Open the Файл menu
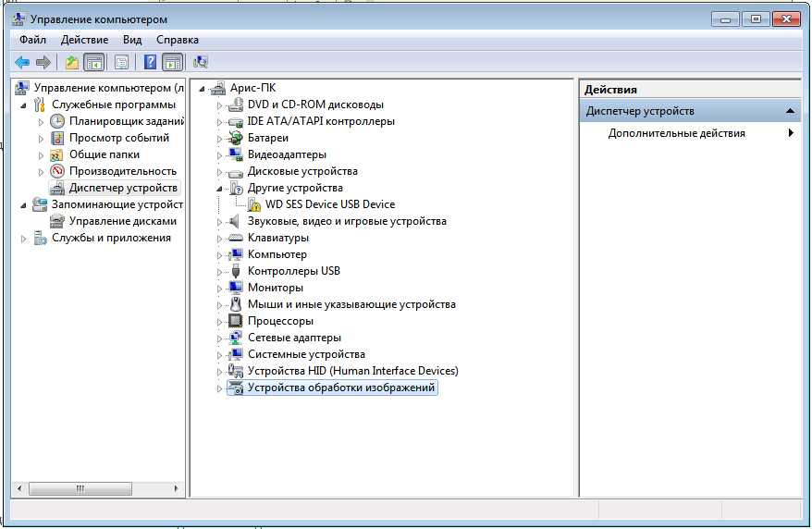This screenshot has height=529, width=812. click(x=32, y=40)
